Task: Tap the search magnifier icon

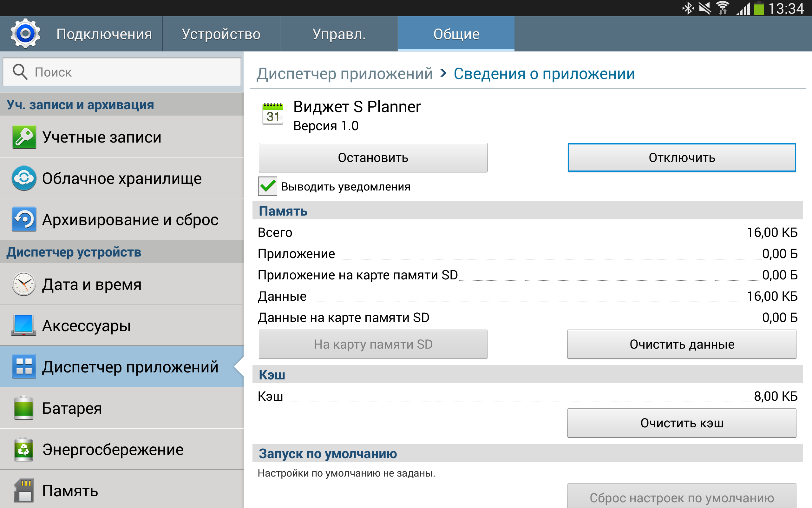Action: pyautogui.click(x=20, y=72)
